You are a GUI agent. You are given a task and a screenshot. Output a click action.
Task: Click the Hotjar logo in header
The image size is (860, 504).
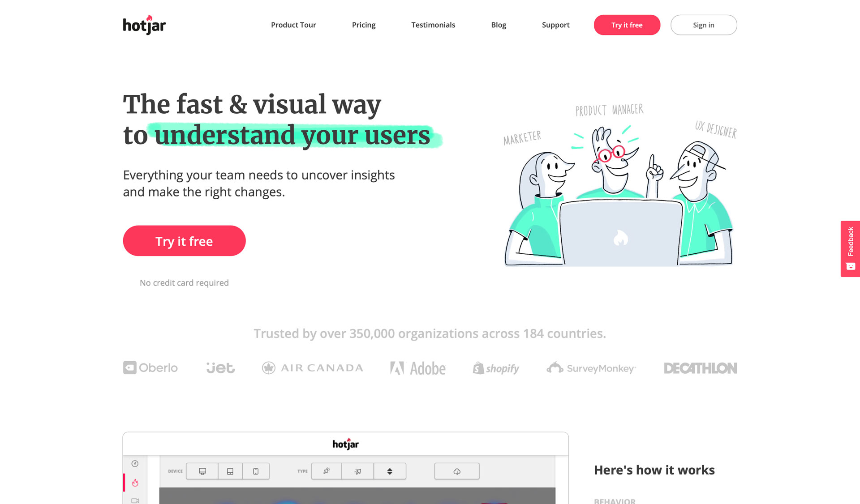point(144,25)
